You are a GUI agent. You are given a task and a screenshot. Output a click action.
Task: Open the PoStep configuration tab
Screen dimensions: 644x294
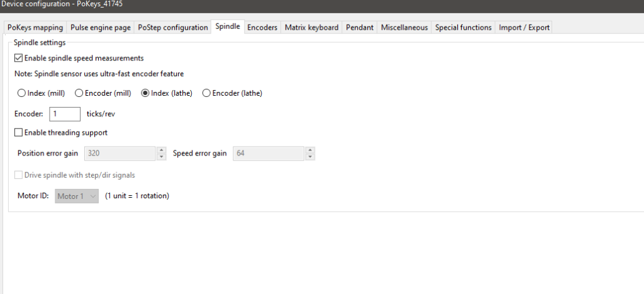click(172, 28)
